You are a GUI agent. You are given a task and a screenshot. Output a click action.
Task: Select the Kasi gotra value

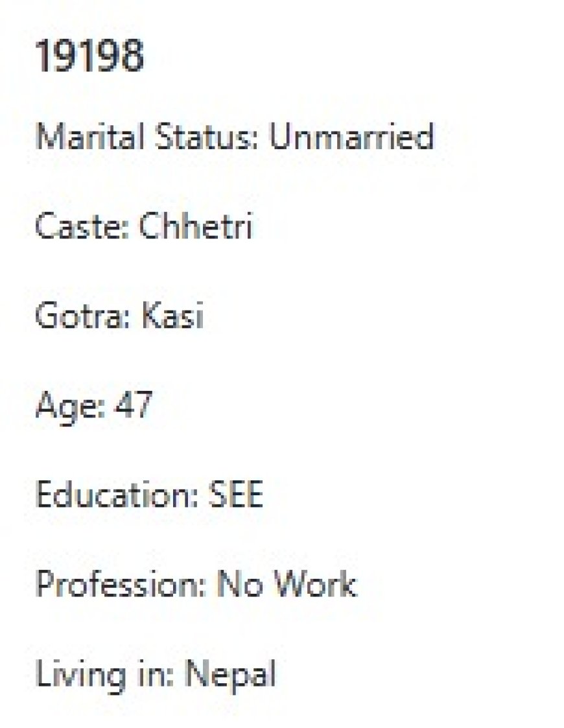[172, 316]
